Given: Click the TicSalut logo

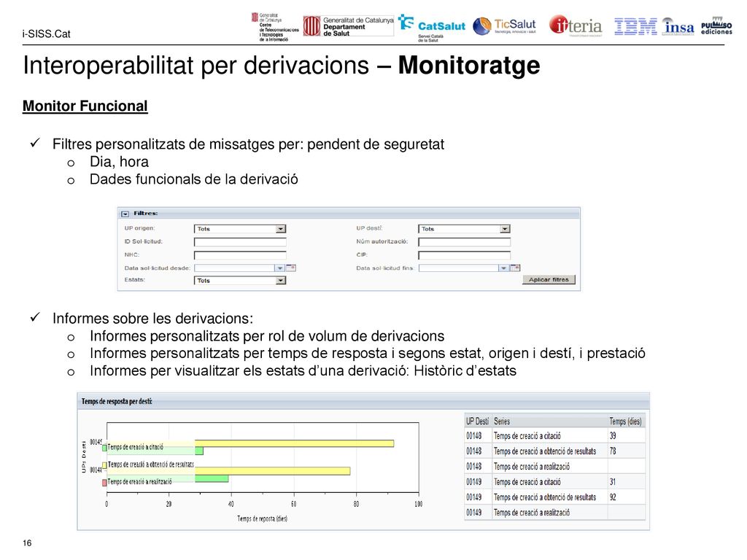Looking at the screenshot, I should [505, 26].
